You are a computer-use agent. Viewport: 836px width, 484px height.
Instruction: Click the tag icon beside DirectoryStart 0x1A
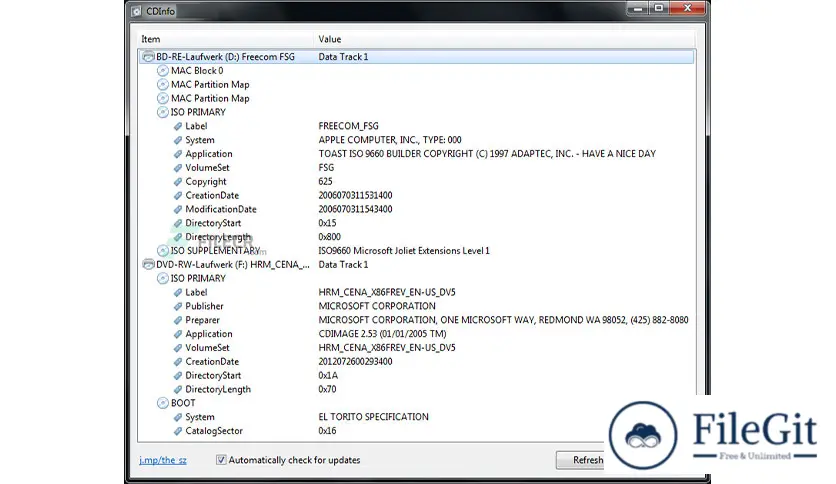tap(178, 376)
